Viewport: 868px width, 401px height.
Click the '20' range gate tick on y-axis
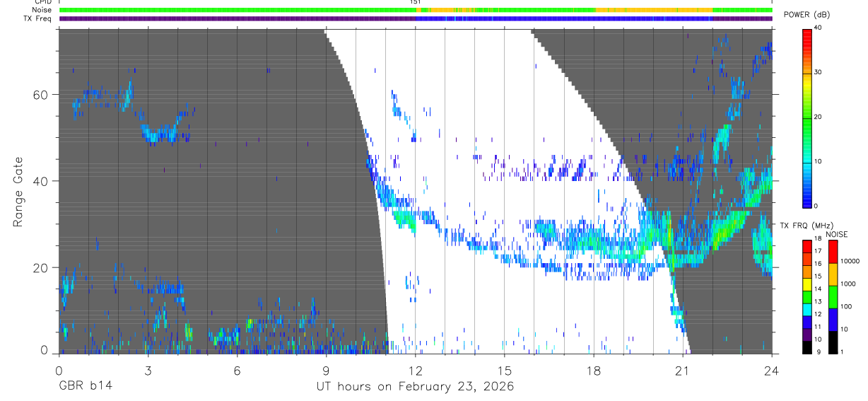pos(41,268)
